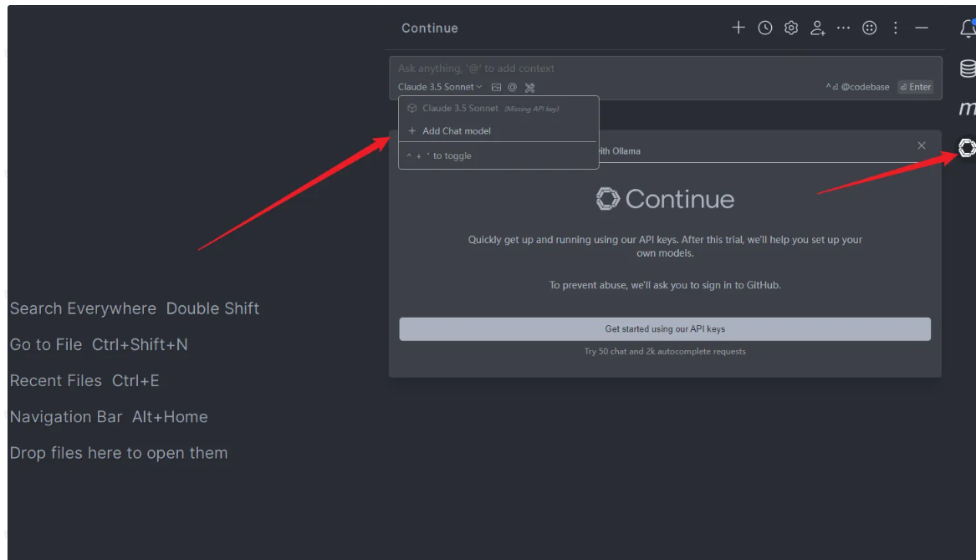976x560 pixels.
Task: Click Get started using our API keys
Action: tap(665, 329)
